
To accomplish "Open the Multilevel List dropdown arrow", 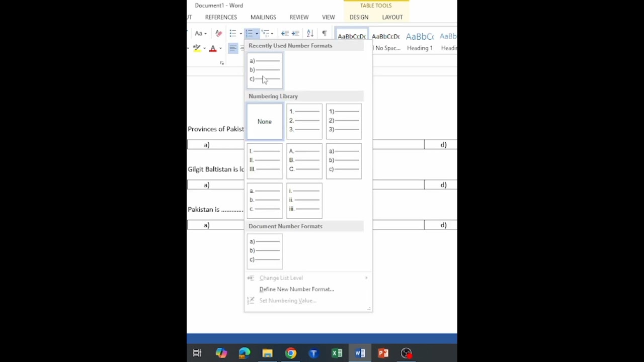I will tap(272, 34).
